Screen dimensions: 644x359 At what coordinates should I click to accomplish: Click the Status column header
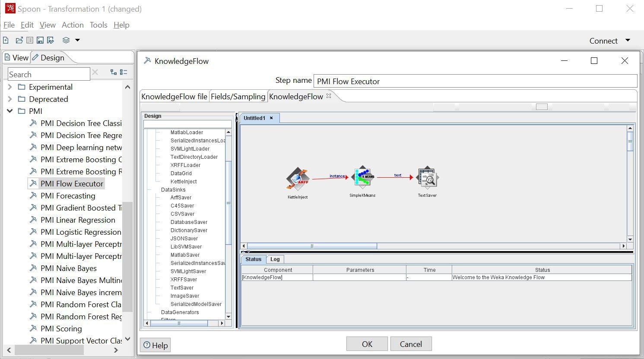pyautogui.click(x=542, y=270)
